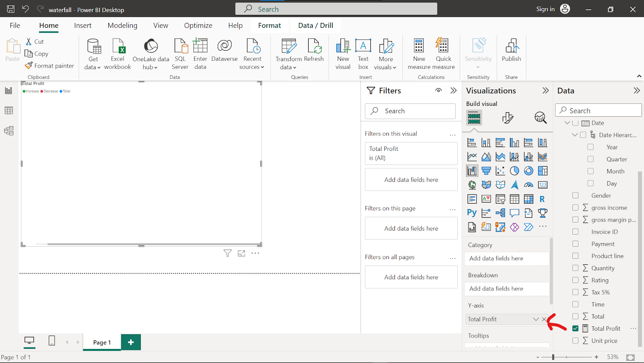Image resolution: width=644 pixels, height=363 pixels.
Task: Select the R script visual icon
Action: point(542,199)
